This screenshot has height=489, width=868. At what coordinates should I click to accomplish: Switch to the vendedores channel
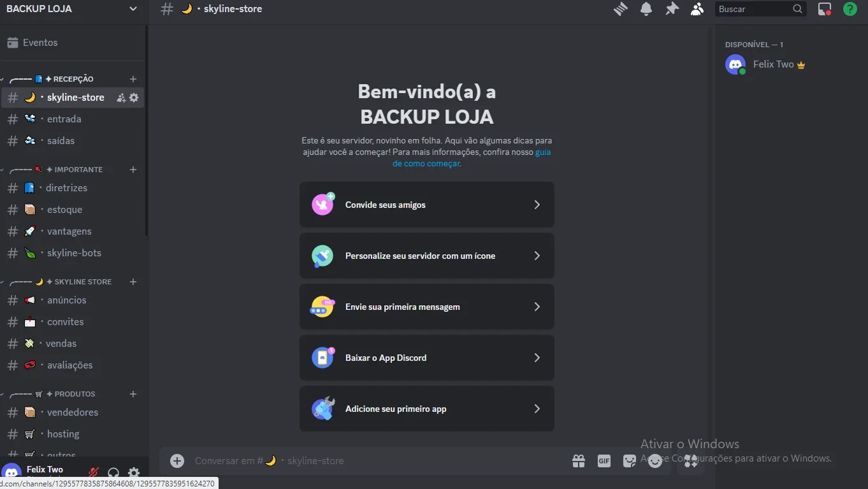73,412
